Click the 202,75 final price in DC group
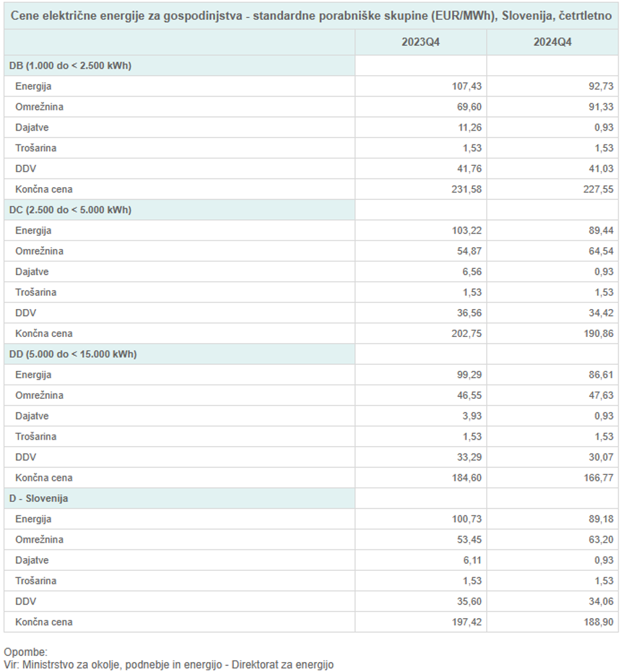Image resolution: width=626 pixels, height=672 pixels. pyautogui.click(x=466, y=334)
